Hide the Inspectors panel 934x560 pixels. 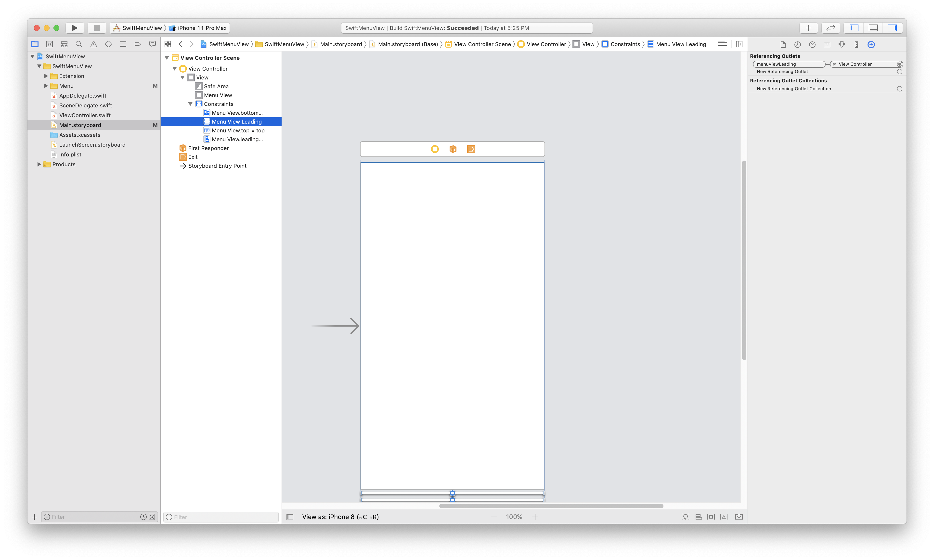892,28
